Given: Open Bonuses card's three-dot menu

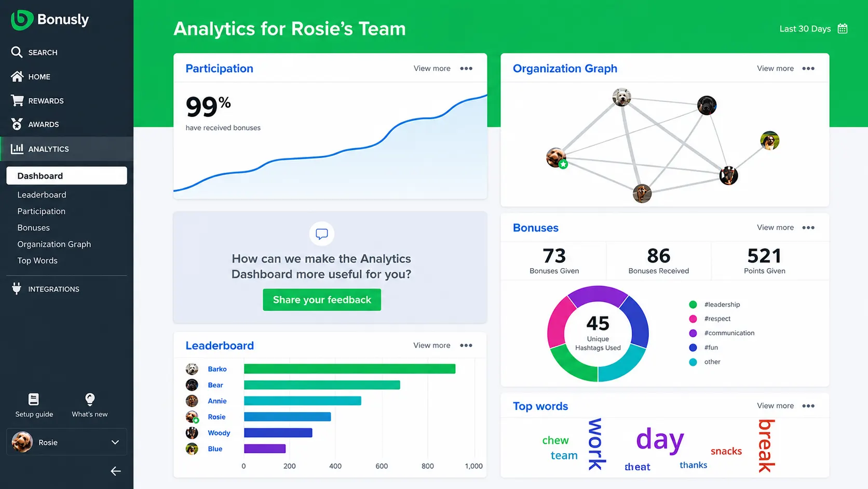Looking at the screenshot, I should pyautogui.click(x=808, y=228).
